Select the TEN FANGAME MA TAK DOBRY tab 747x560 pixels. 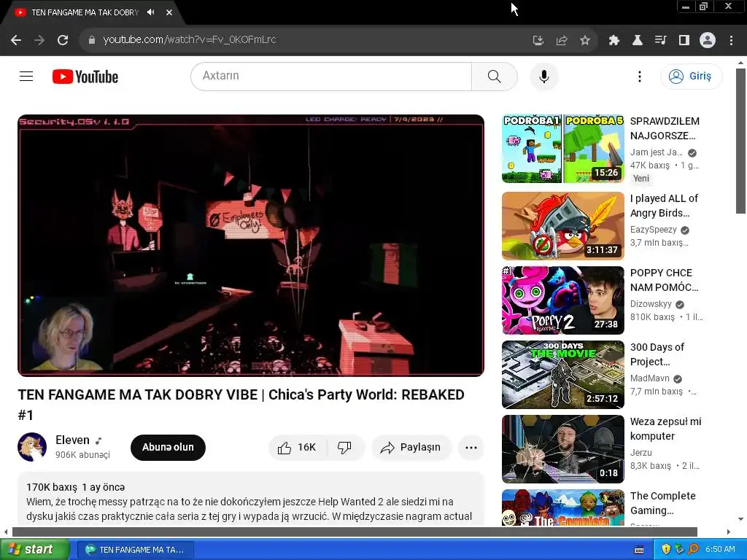point(85,12)
